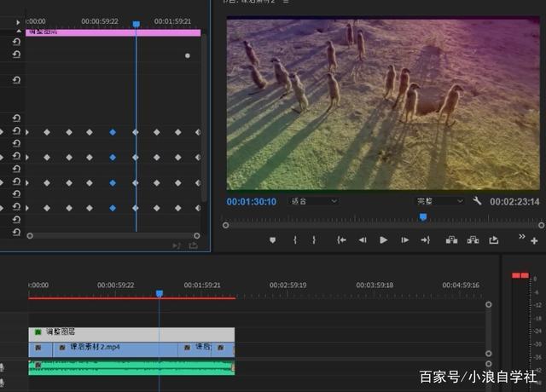Screen dimensions: 546x392
Task: Click the first reset icon below the pink bar
Action: pos(16,42)
